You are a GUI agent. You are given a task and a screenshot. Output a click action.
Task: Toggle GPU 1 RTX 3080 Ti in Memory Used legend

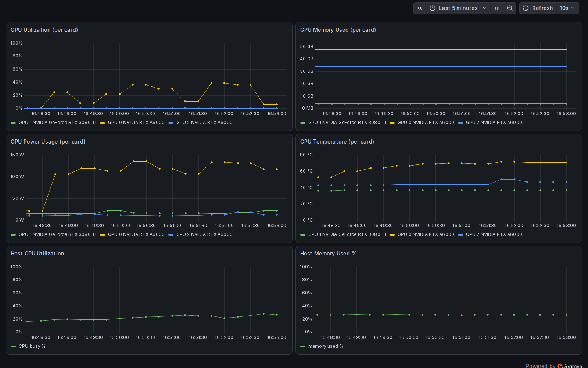tap(347, 123)
